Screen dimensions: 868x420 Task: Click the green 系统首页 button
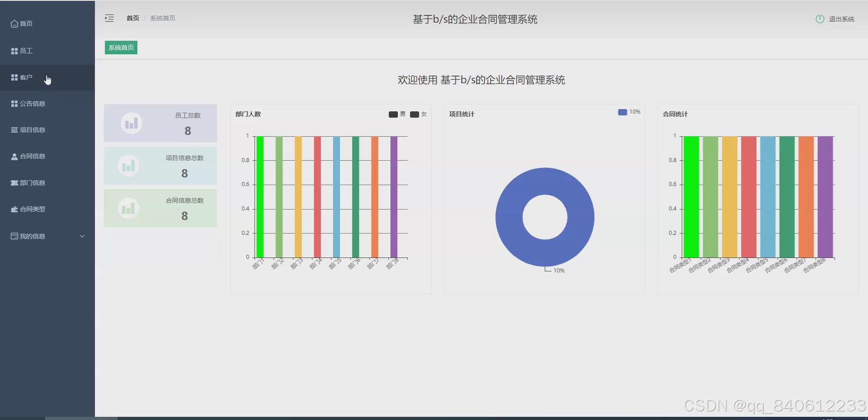point(120,47)
